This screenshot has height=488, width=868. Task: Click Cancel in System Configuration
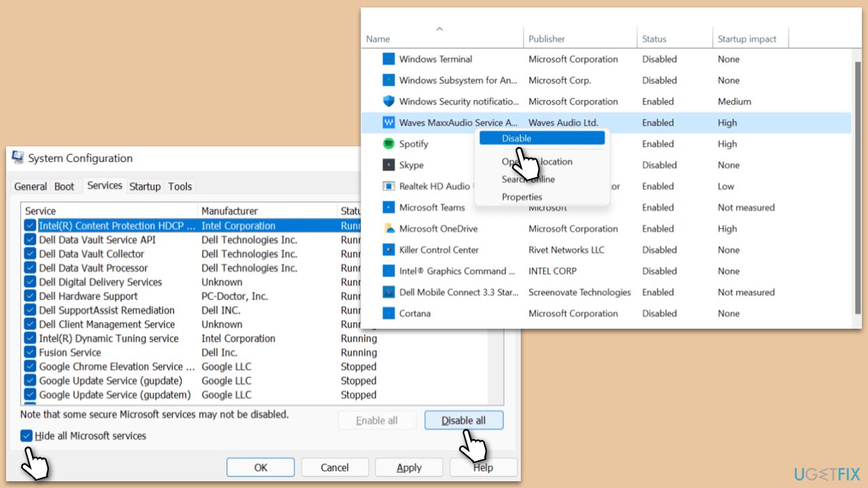click(335, 468)
